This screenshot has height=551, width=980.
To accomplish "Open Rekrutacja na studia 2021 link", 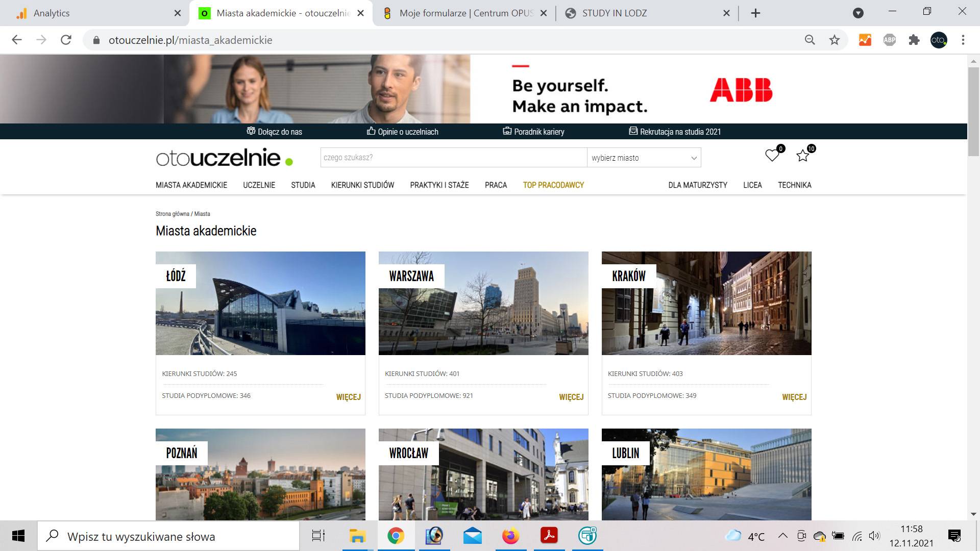I will pyautogui.click(x=675, y=132).
